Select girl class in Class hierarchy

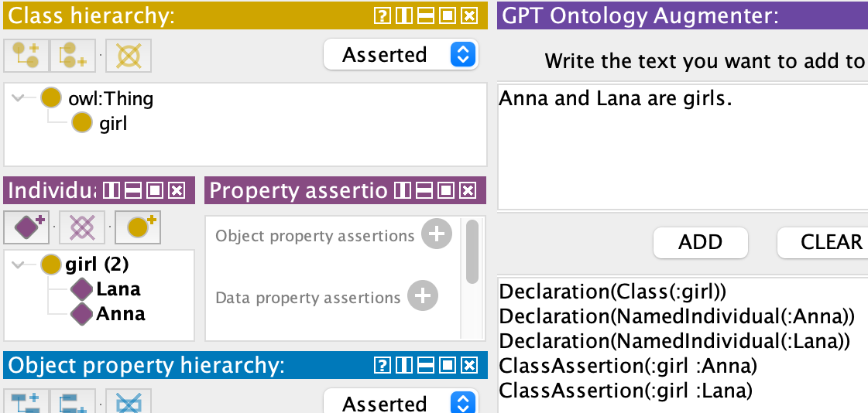tap(113, 123)
